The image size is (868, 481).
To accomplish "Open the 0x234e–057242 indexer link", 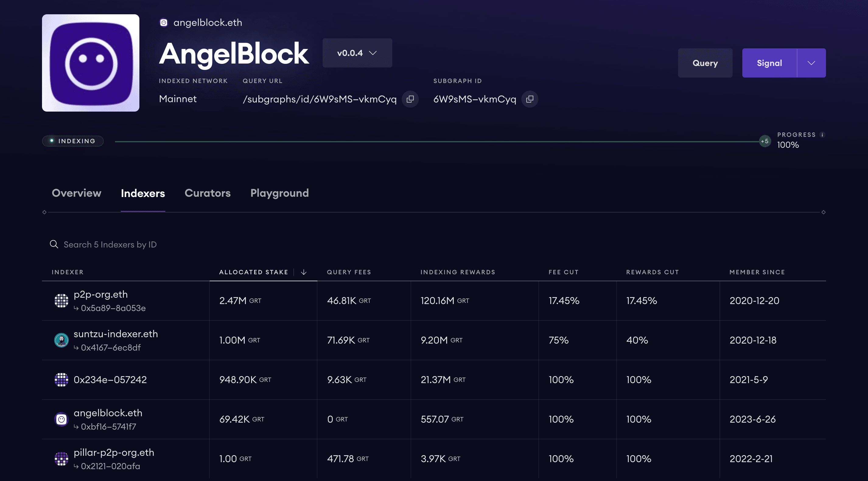I will tap(110, 380).
